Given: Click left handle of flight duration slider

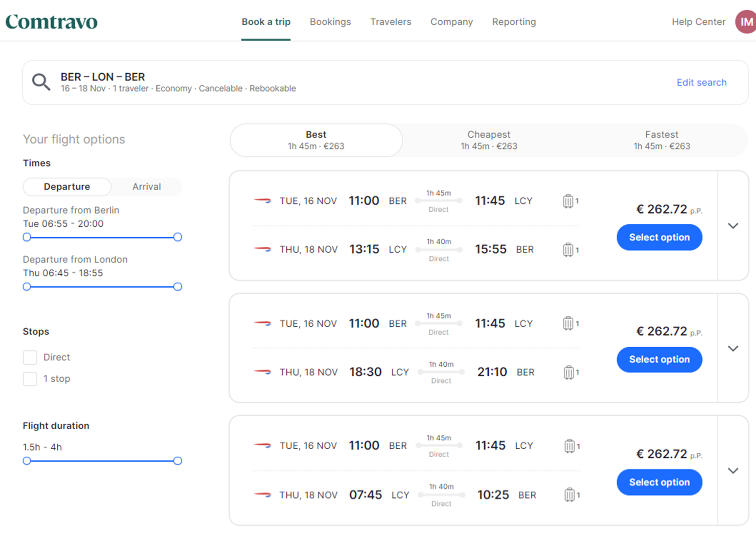Looking at the screenshot, I should (x=27, y=461).
